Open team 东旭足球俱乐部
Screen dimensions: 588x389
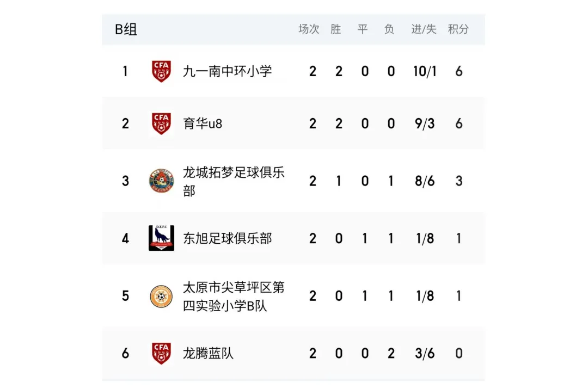(x=227, y=238)
